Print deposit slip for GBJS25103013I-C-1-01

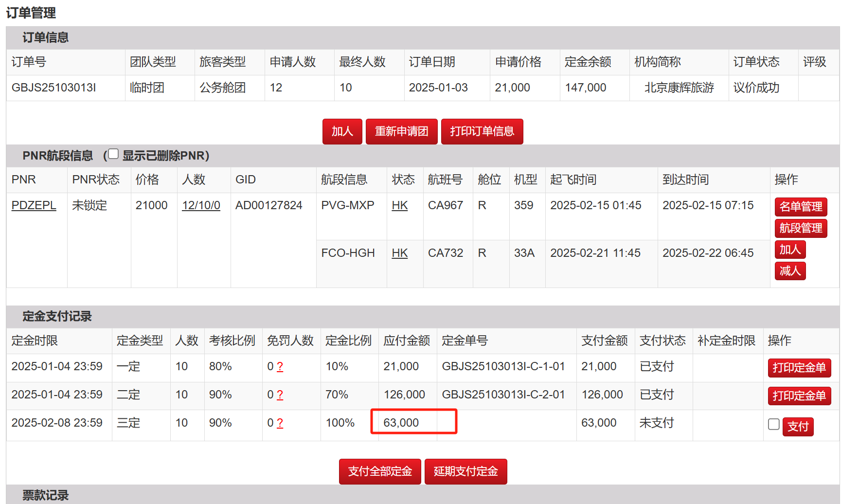click(799, 368)
